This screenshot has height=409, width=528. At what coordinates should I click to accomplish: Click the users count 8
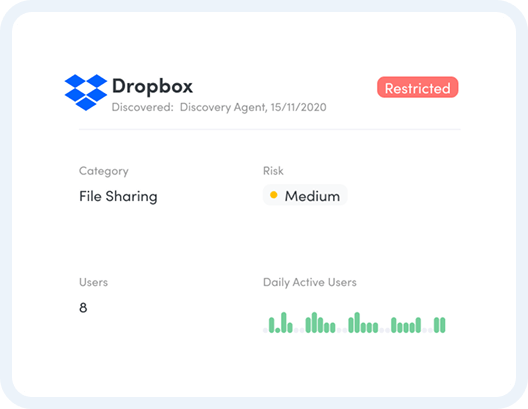coord(83,307)
